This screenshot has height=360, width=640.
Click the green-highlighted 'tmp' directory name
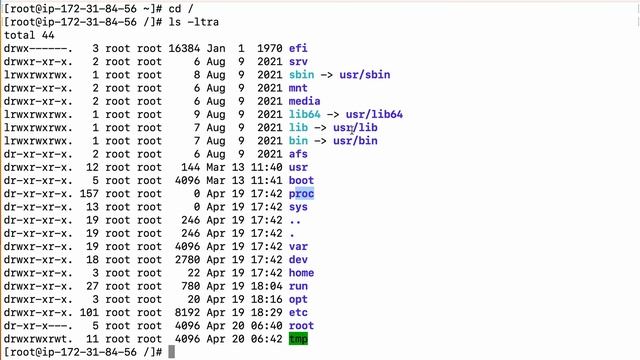(298, 339)
